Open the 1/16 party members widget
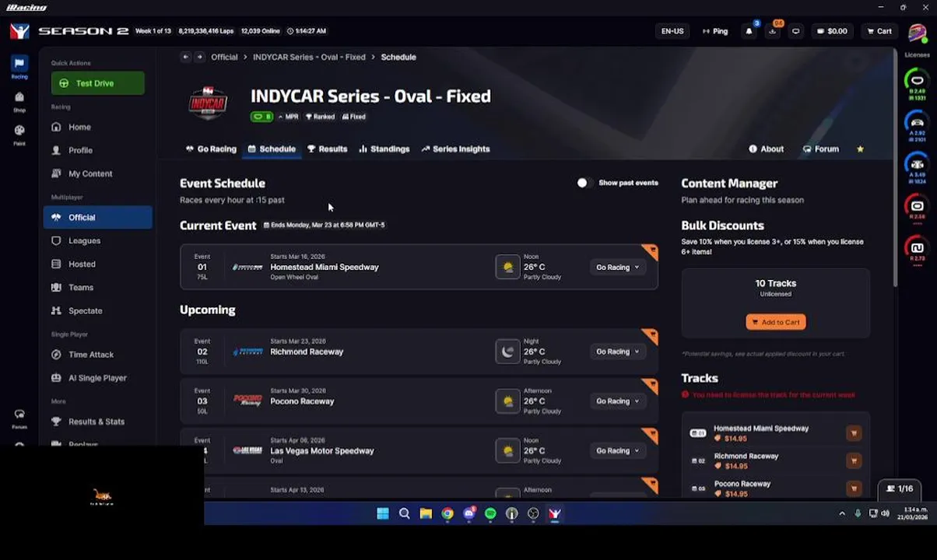The height and width of the screenshot is (560, 937). 900,488
